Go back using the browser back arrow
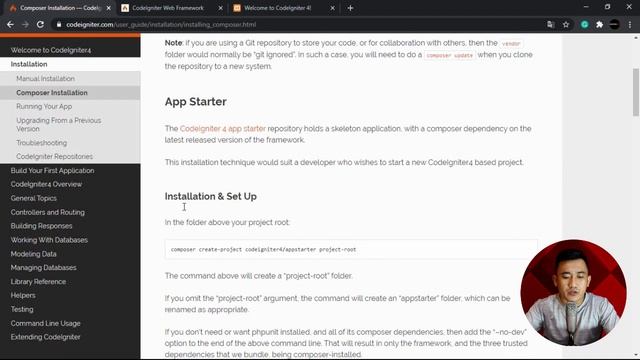Image resolution: width=640 pixels, height=360 pixels. 10,24
